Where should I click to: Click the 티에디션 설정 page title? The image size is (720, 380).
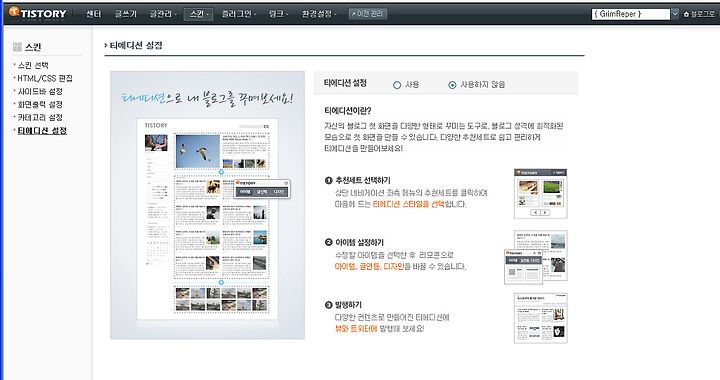[x=136, y=45]
